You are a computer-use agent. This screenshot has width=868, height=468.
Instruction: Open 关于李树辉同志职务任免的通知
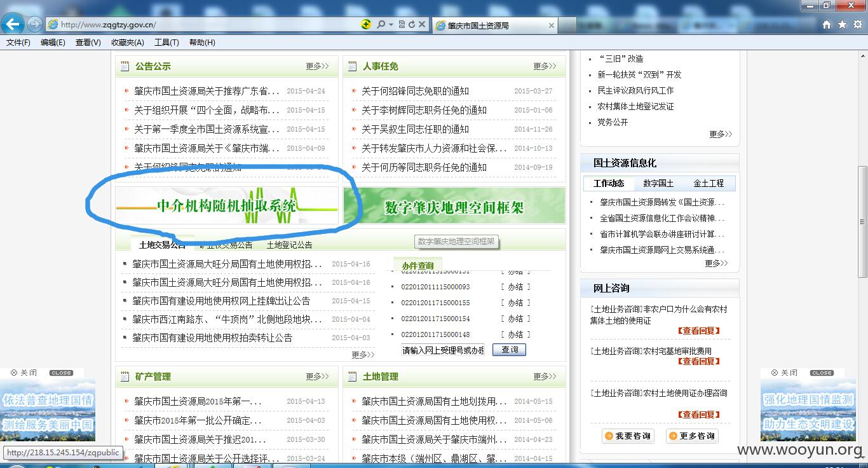tap(424, 110)
